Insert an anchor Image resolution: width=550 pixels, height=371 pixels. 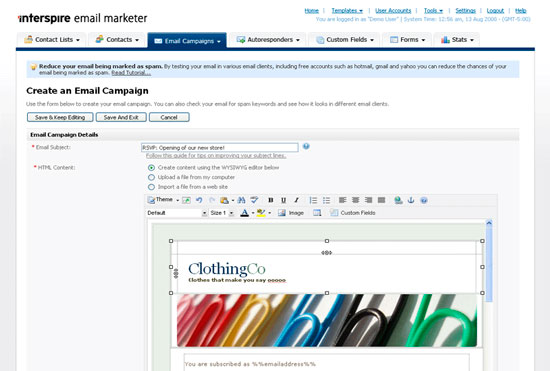[411, 200]
